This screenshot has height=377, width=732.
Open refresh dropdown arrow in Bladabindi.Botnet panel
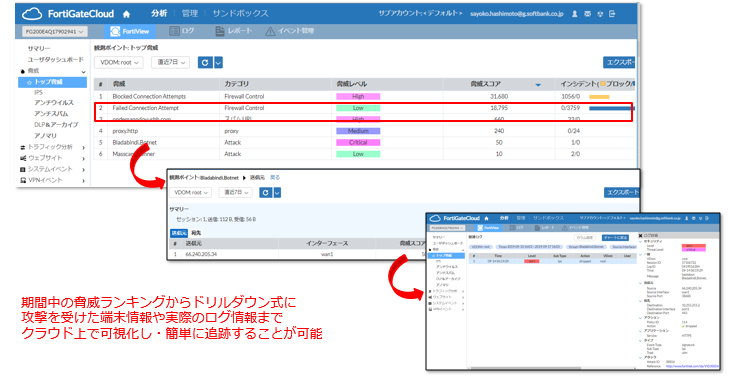(x=277, y=192)
